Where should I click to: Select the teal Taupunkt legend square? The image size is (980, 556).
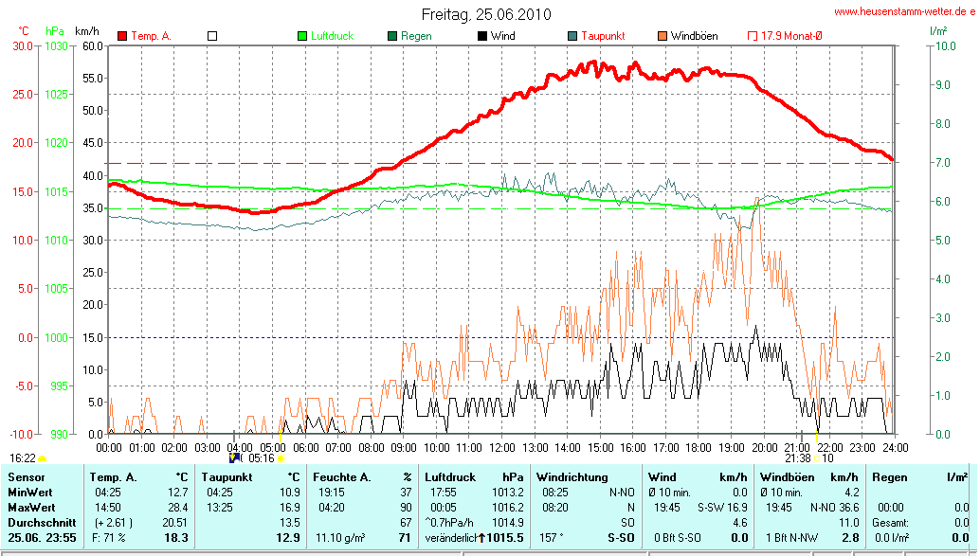coord(572,36)
